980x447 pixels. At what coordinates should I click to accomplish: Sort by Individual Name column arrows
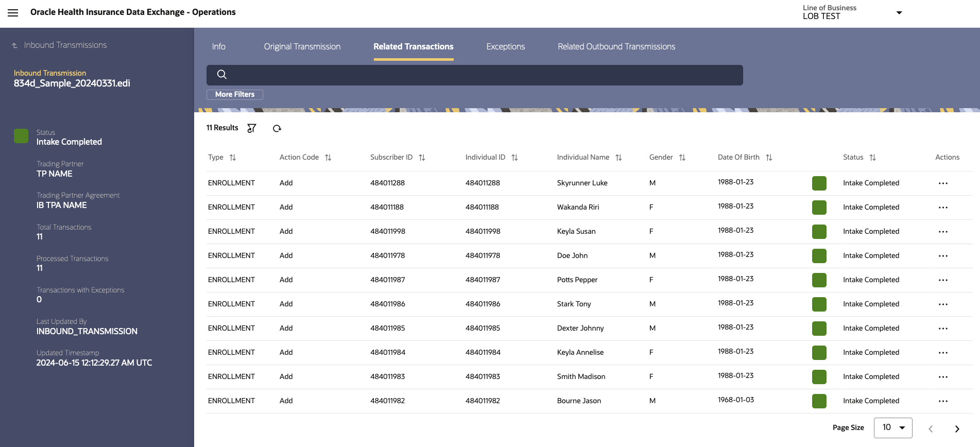click(618, 158)
